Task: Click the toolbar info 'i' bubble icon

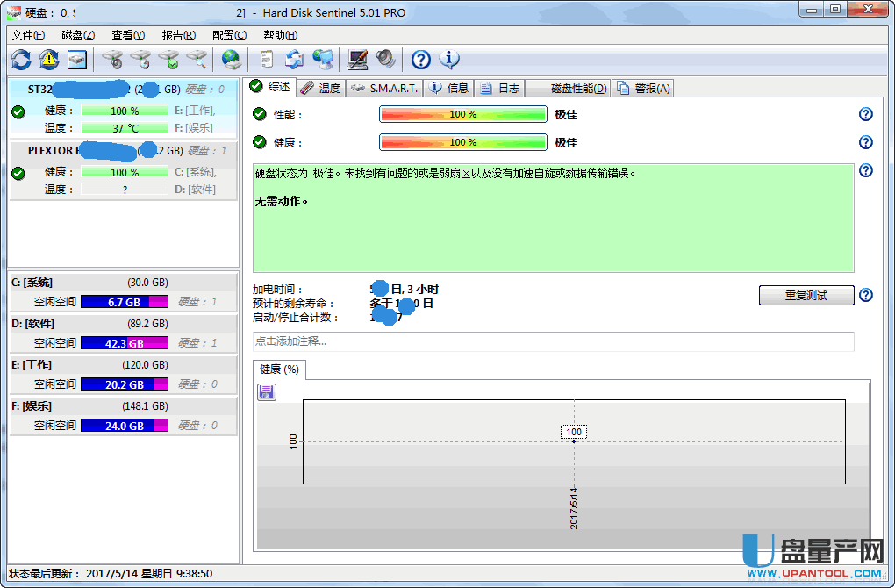Action: pyautogui.click(x=449, y=59)
